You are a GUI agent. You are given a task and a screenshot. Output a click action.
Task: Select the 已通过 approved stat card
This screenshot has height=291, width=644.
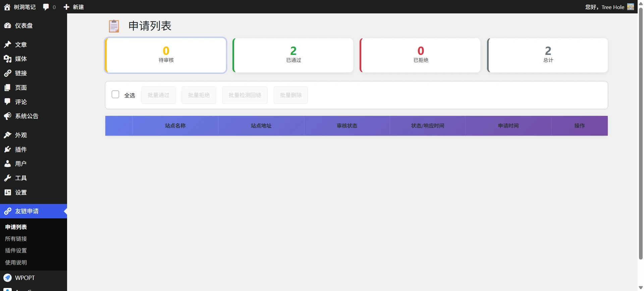(293, 55)
